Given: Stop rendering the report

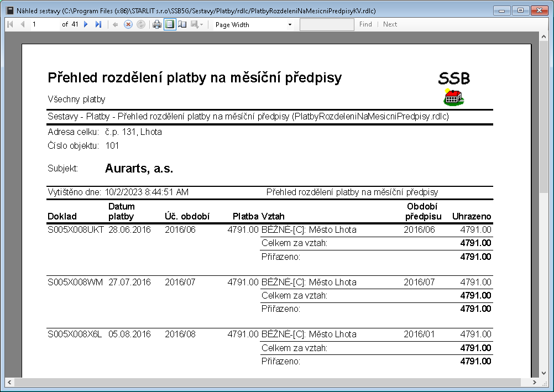Looking at the screenshot, I should click(x=128, y=24).
